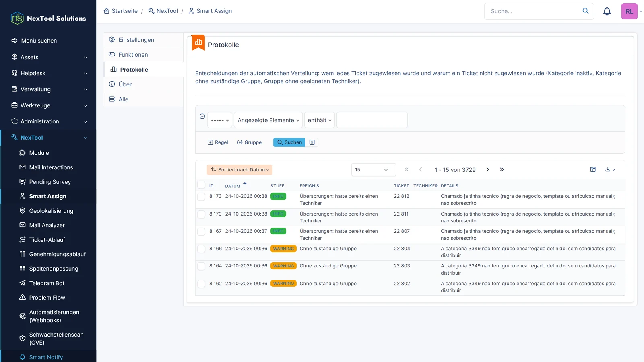Viewport: 644px width, 362px height.
Task: Expand the Helpdesk menu
Action: (48, 73)
